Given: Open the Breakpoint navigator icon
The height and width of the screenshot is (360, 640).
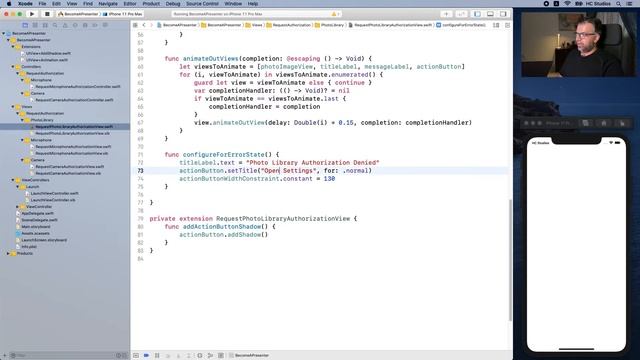Looking at the screenshot, I should (x=95, y=25).
